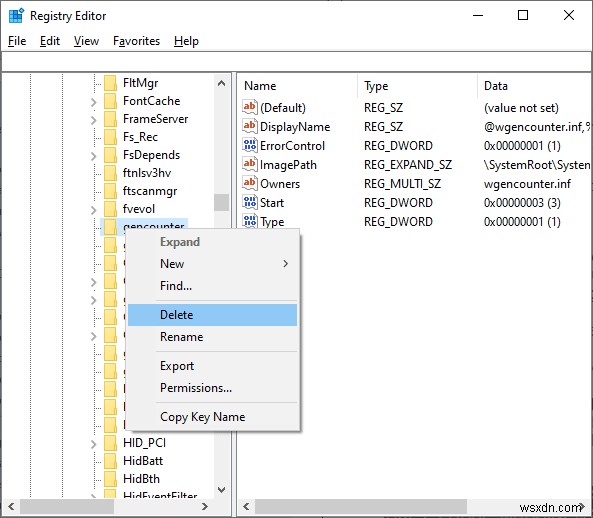Open the New submenu arrow
Image resolution: width=593 pixels, height=518 pixels.
(x=286, y=264)
